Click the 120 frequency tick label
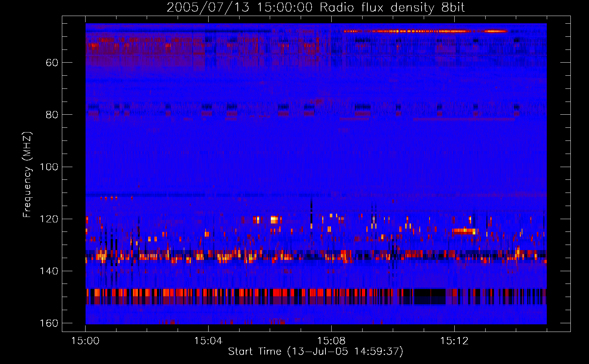The image size is (589, 364). click(x=49, y=219)
